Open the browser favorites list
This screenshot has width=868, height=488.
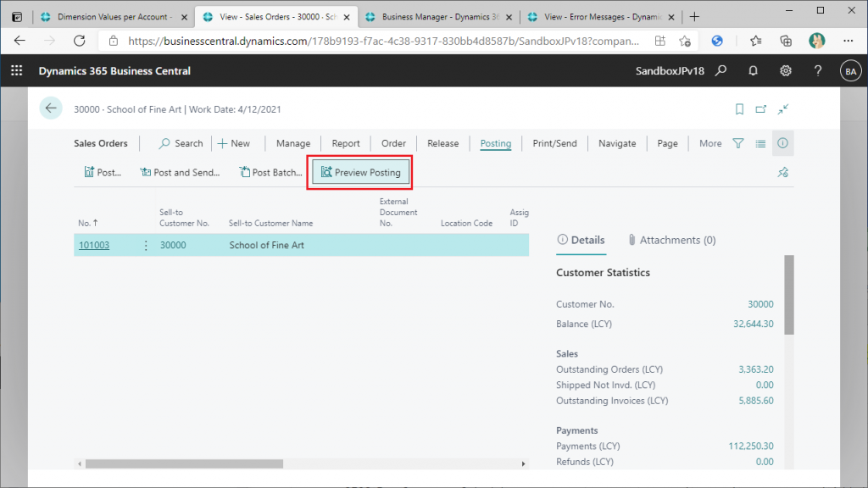755,41
